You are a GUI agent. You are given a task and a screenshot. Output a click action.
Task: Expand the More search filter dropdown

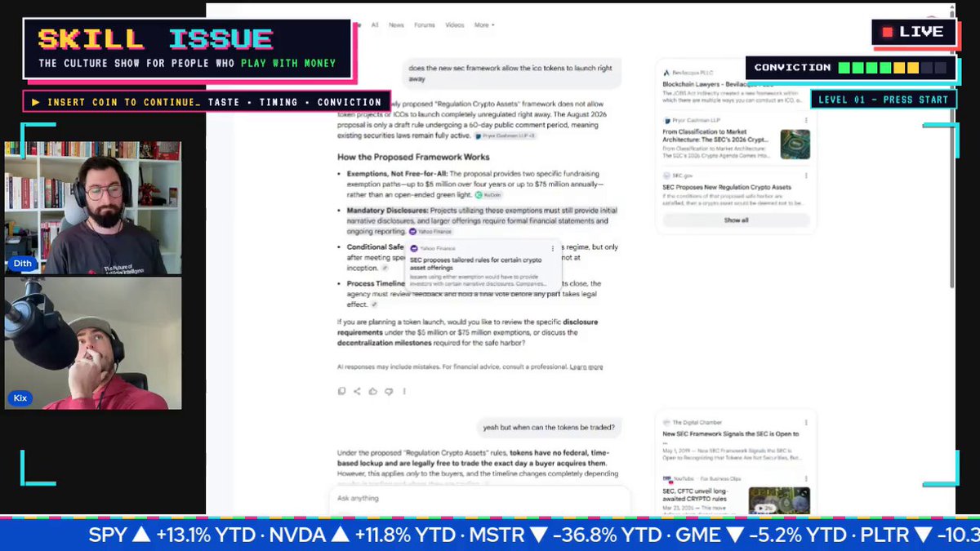(x=484, y=25)
